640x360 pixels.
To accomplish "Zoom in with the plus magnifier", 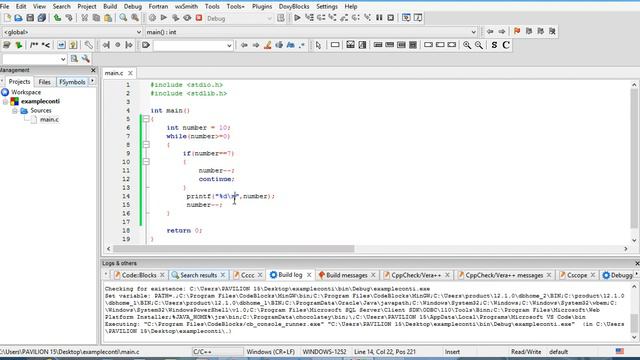I will pyautogui.click(x=467, y=45).
